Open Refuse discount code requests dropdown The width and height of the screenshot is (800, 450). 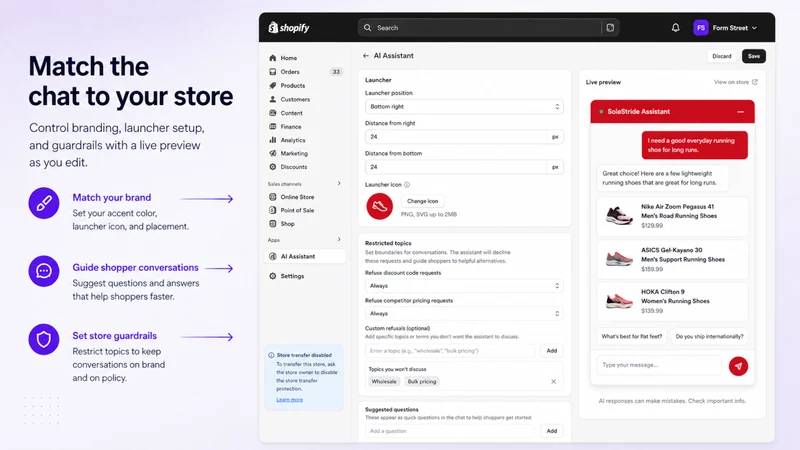point(464,286)
